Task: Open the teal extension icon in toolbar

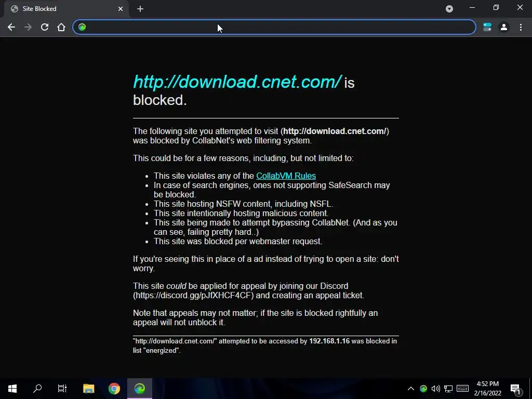Action: (x=487, y=27)
